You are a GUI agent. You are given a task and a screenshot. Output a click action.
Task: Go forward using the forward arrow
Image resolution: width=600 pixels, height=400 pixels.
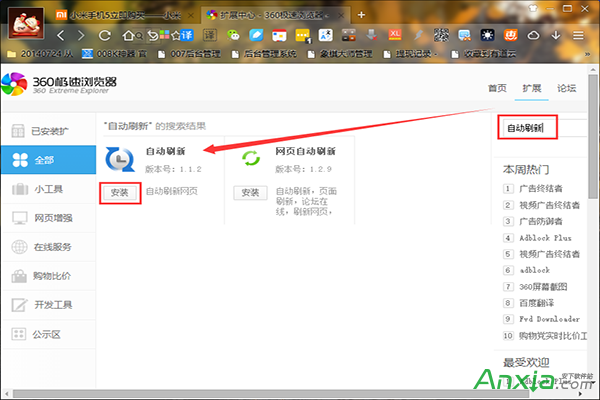click(x=81, y=36)
